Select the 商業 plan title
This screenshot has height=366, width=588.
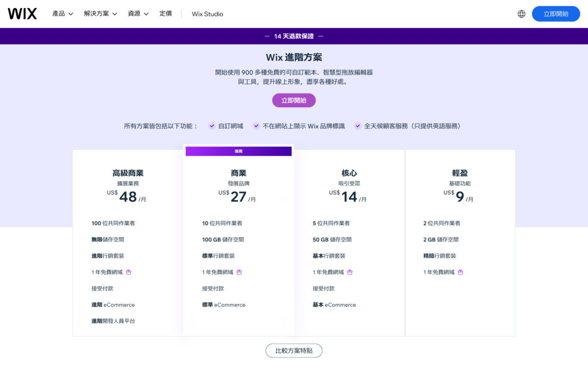click(239, 173)
